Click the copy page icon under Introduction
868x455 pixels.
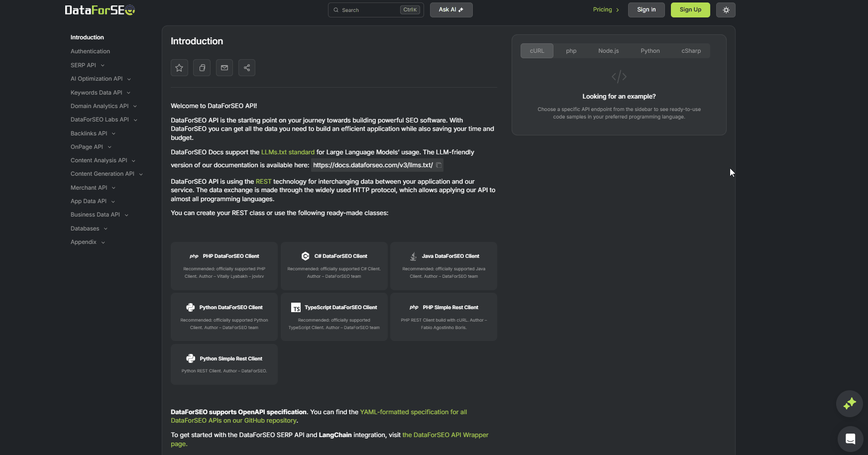coord(202,68)
